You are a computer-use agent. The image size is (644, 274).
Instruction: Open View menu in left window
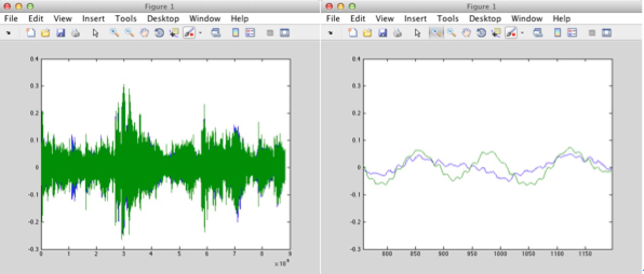point(63,19)
